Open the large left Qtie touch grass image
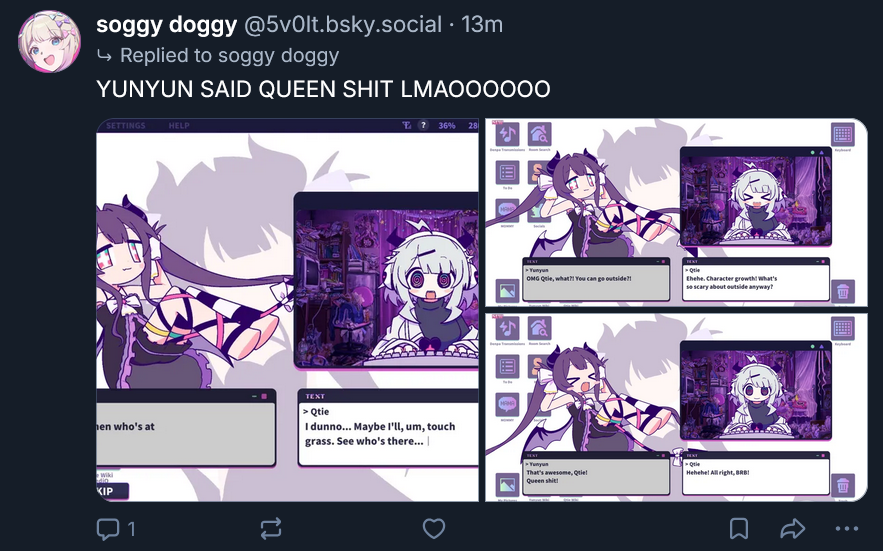This screenshot has height=551, width=883. click(x=288, y=310)
